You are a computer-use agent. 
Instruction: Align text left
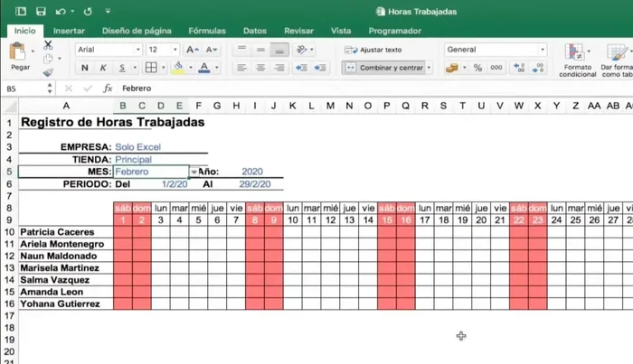coord(241,68)
